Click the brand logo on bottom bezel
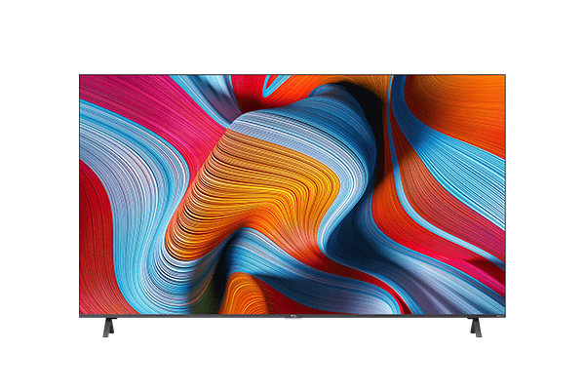Viewport: 585px width, 392px height. 292,315
